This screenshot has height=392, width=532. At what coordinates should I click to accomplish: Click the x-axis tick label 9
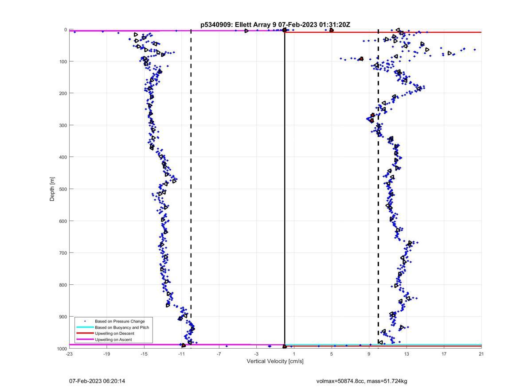(369, 354)
